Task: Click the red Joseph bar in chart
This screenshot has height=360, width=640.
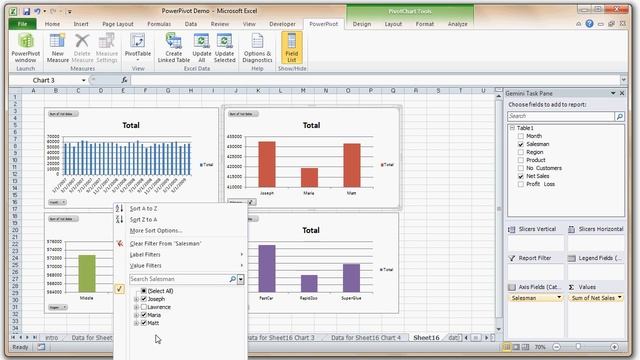Action: (x=267, y=164)
